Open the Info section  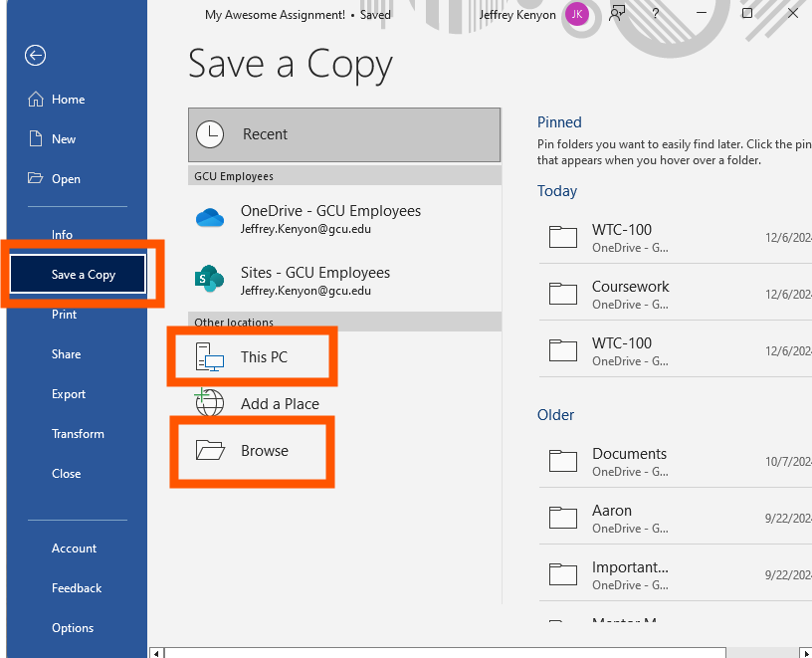(78, 234)
